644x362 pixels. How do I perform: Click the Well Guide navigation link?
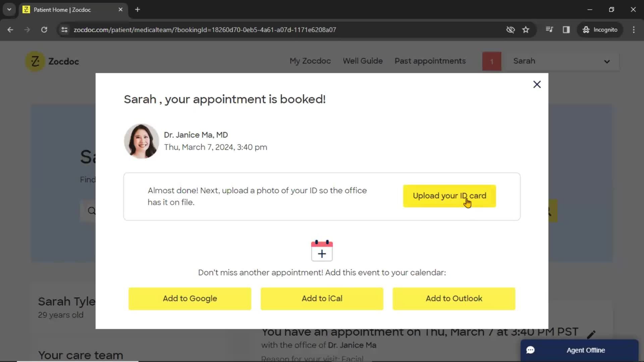pos(363,61)
